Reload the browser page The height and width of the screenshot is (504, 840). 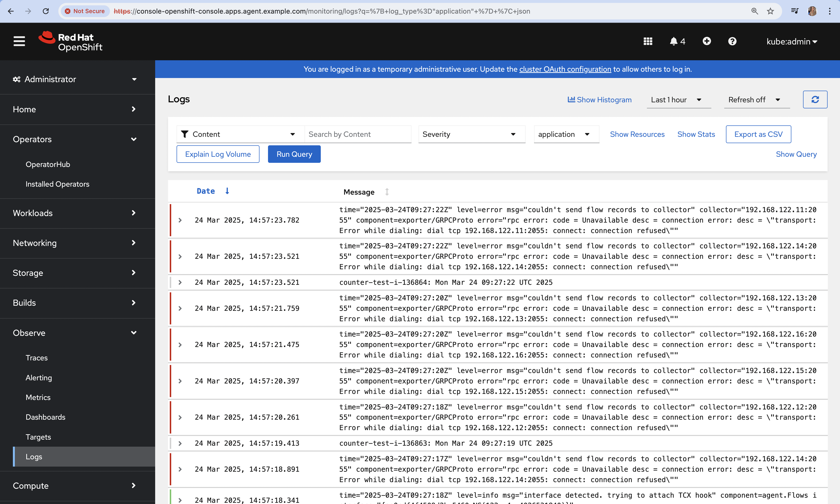click(45, 11)
